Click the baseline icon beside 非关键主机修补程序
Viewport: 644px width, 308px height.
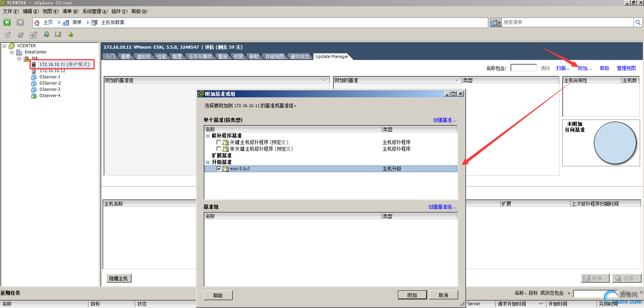[x=226, y=149]
